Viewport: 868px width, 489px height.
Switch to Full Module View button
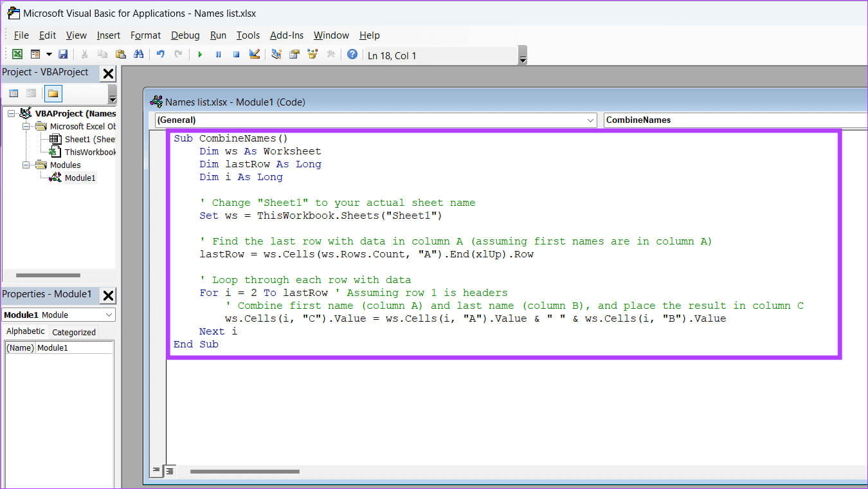pyautogui.click(x=170, y=471)
